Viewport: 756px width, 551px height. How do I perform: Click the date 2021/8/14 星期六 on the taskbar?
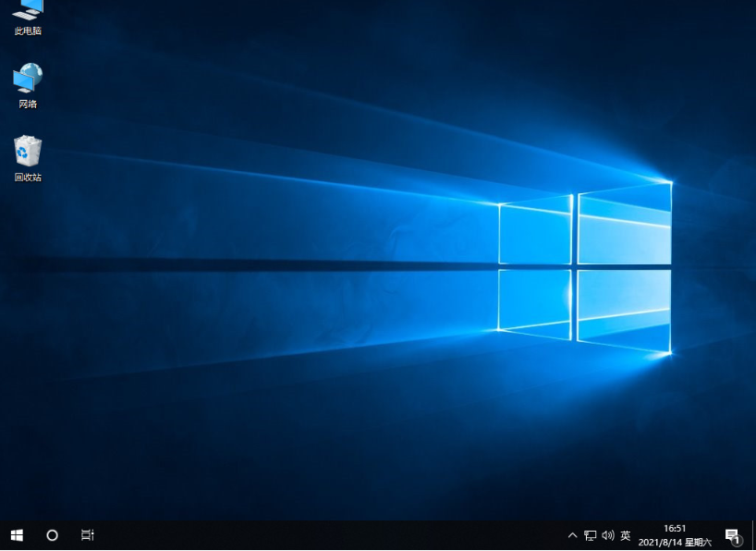tap(675, 541)
